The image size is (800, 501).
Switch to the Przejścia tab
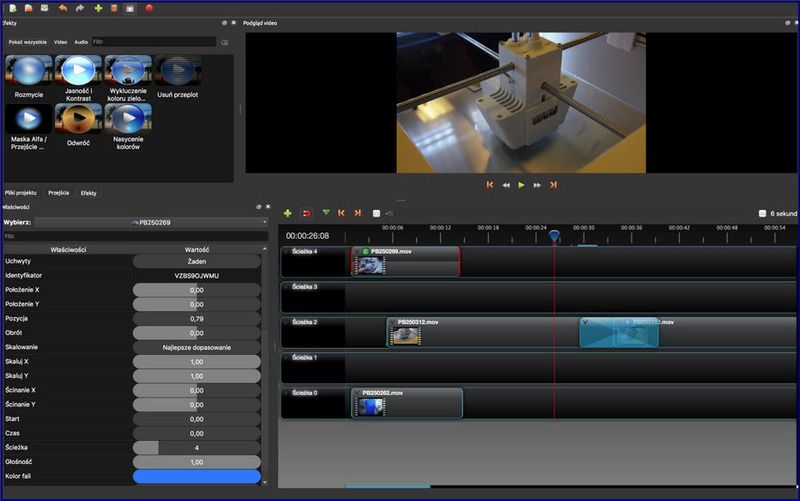59,192
